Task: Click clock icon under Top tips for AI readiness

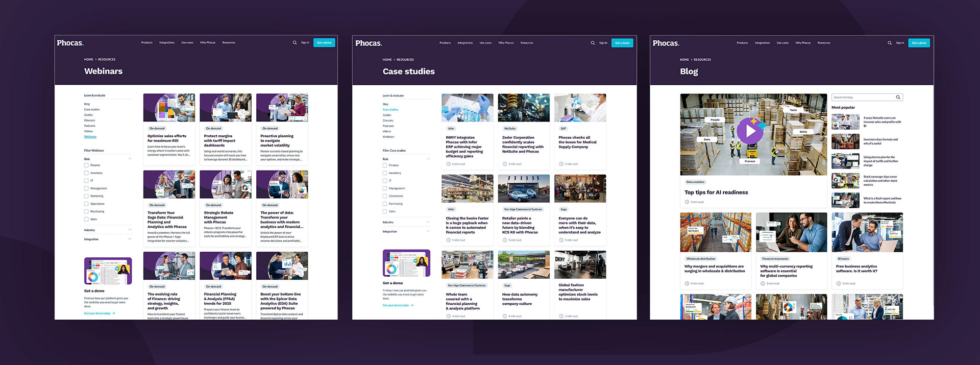Action: (x=687, y=202)
